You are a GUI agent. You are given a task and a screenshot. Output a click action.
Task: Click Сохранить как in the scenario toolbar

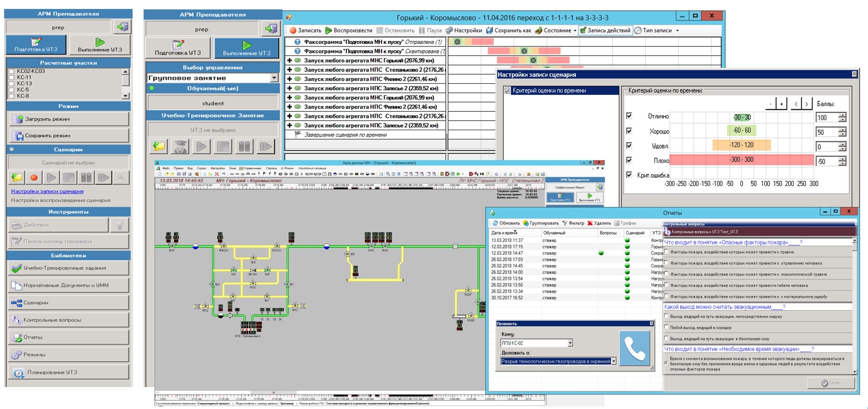click(x=509, y=30)
